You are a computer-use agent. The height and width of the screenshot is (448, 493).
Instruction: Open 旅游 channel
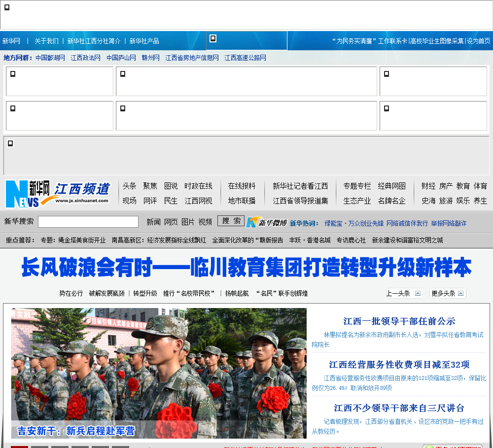446,201
